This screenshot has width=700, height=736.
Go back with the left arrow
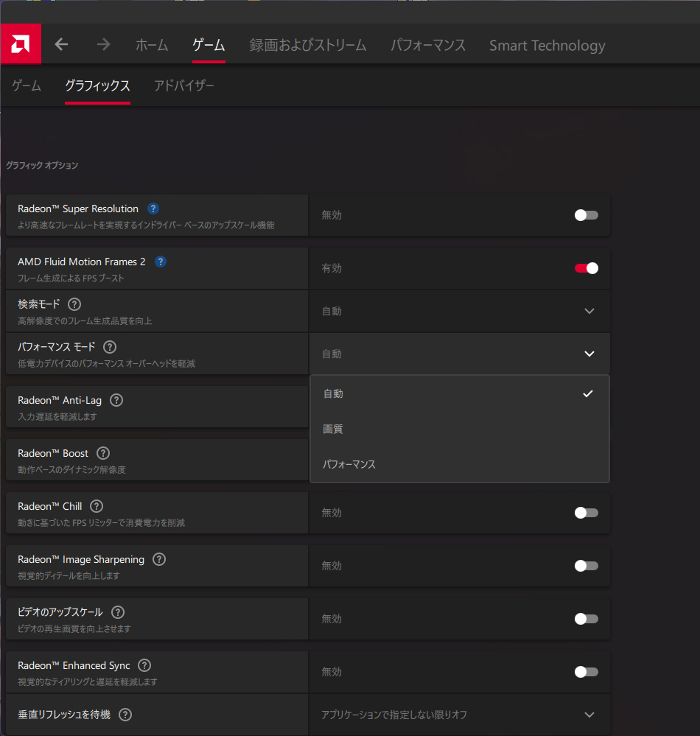[61, 45]
